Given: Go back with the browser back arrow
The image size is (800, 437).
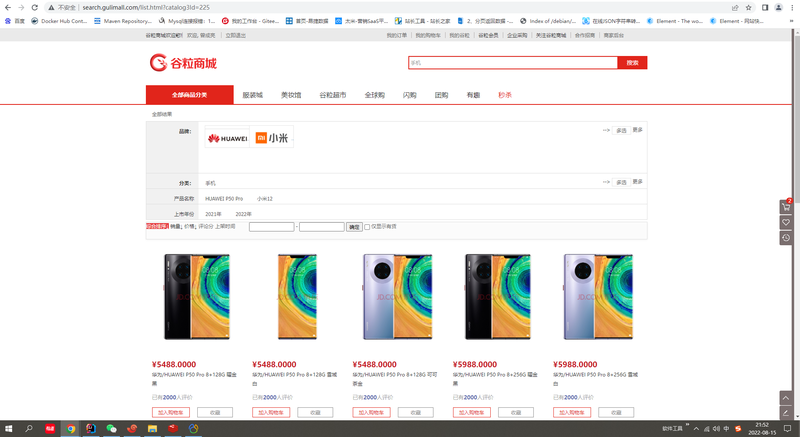Looking at the screenshot, I should (8, 8).
